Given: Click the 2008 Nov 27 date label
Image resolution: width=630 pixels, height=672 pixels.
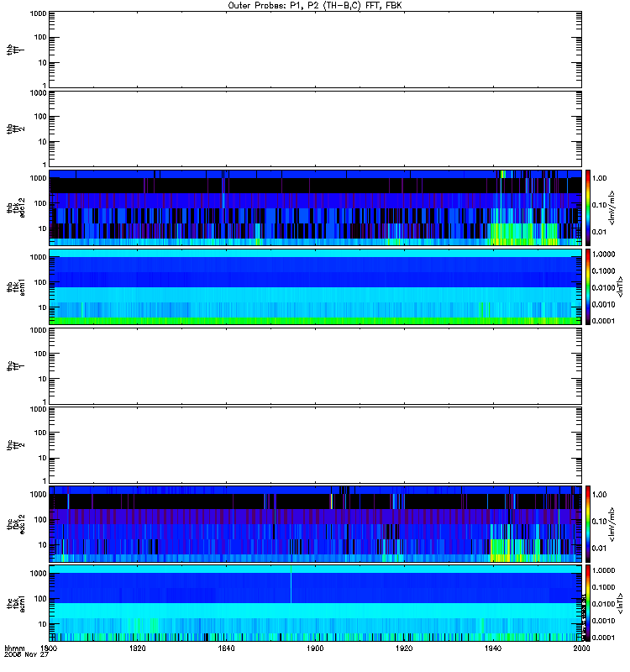Looking at the screenshot, I should (26, 654).
